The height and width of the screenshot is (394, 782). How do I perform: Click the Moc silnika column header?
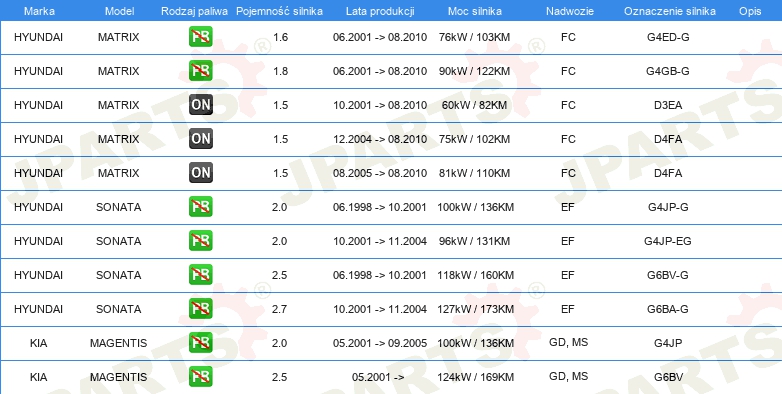pos(475,11)
